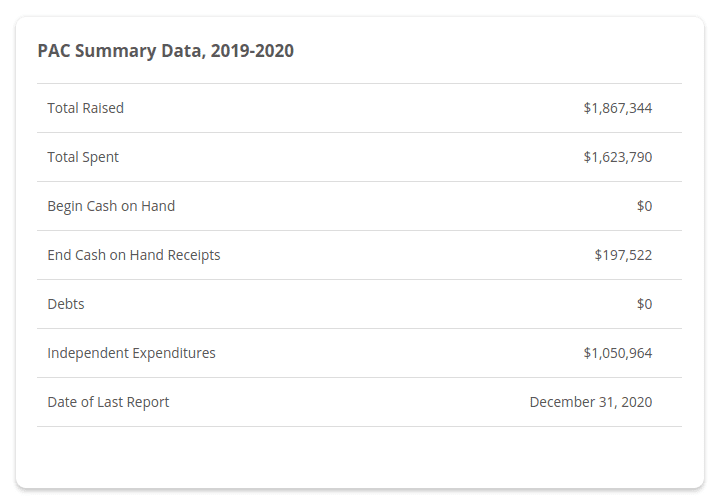The image size is (714, 504).
Task: Click the End Cash on Hand Receipts label
Action: pyautogui.click(x=133, y=255)
